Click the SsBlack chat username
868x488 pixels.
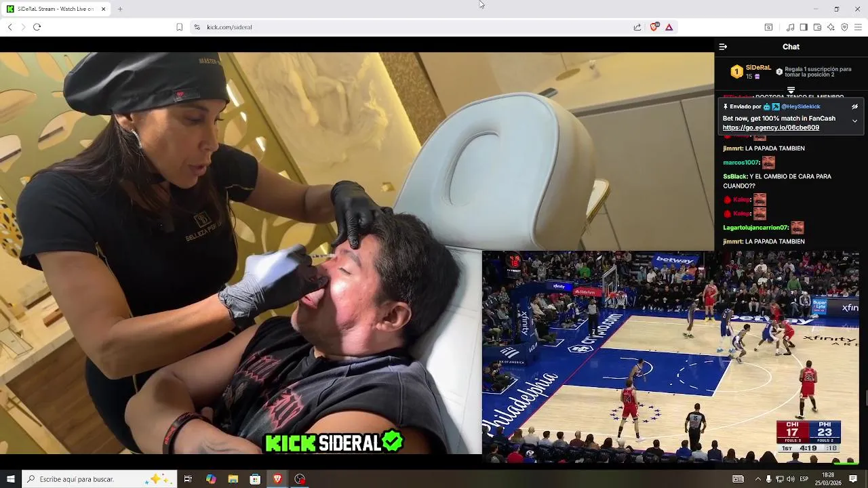734,176
